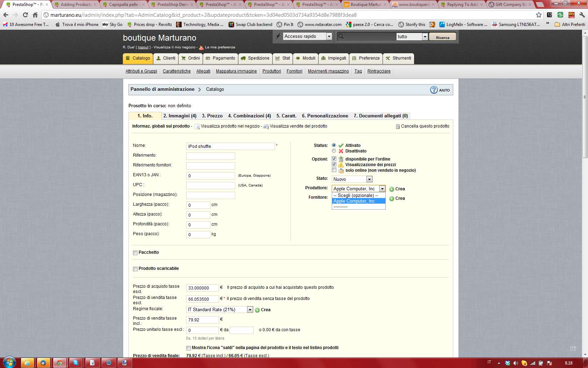Image resolution: width=588 pixels, height=368 pixels.
Task: Click the green Crea icon beside Fornitore
Action: click(392, 199)
